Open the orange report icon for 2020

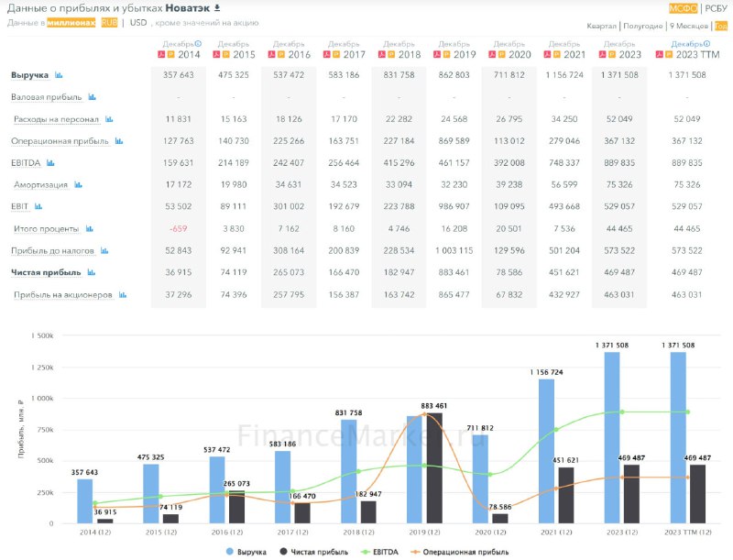click(501, 55)
